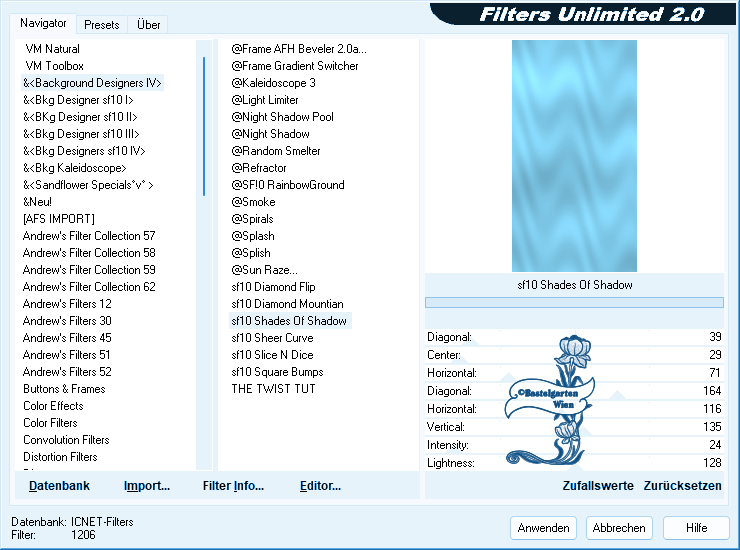The height and width of the screenshot is (550, 740).
Task: Click the Datenbank link
Action: coord(59,486)
